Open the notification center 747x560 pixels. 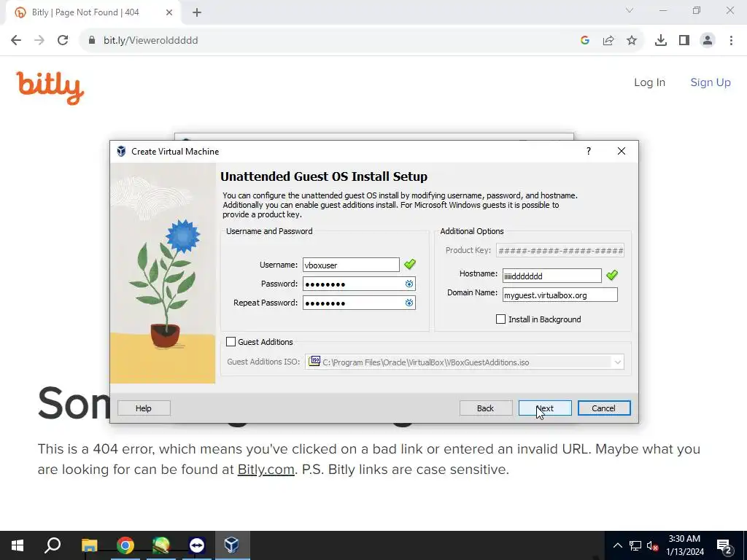pos(724,545)
